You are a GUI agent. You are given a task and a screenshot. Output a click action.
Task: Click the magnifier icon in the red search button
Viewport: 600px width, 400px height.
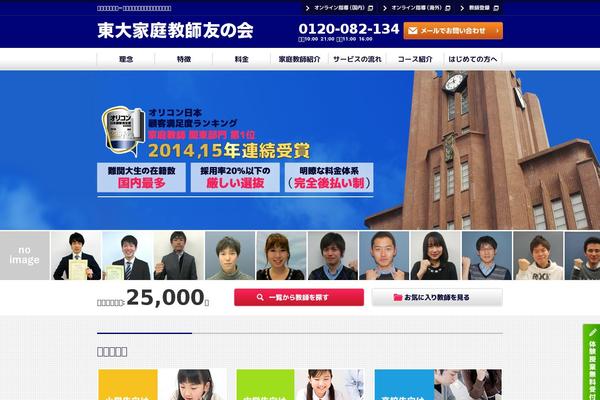click(260, 297)
